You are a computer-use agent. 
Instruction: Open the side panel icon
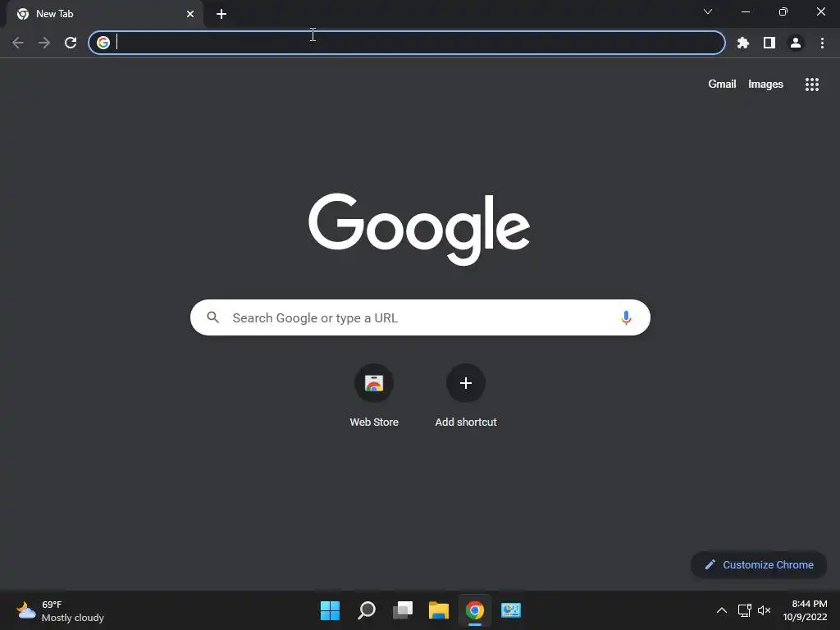pos(769,43)
